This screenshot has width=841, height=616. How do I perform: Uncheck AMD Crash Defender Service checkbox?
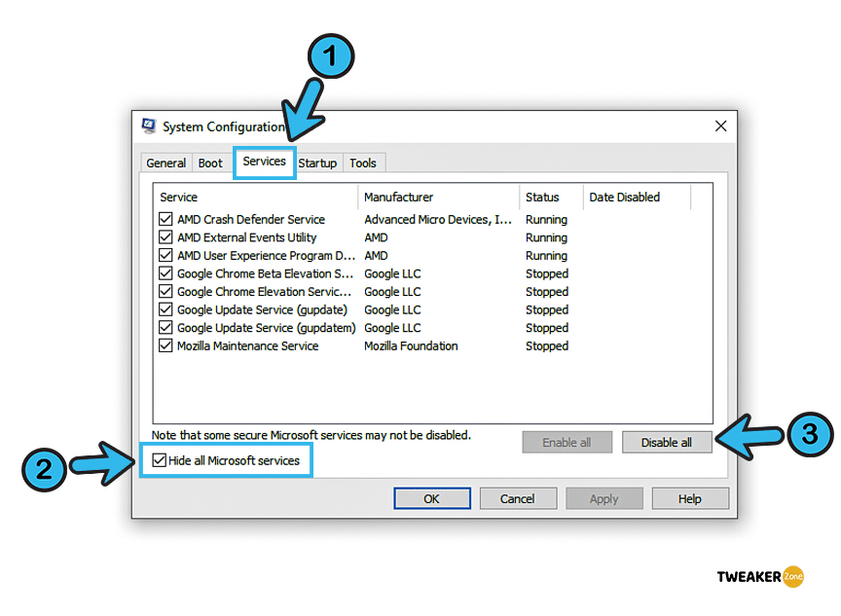165,219
